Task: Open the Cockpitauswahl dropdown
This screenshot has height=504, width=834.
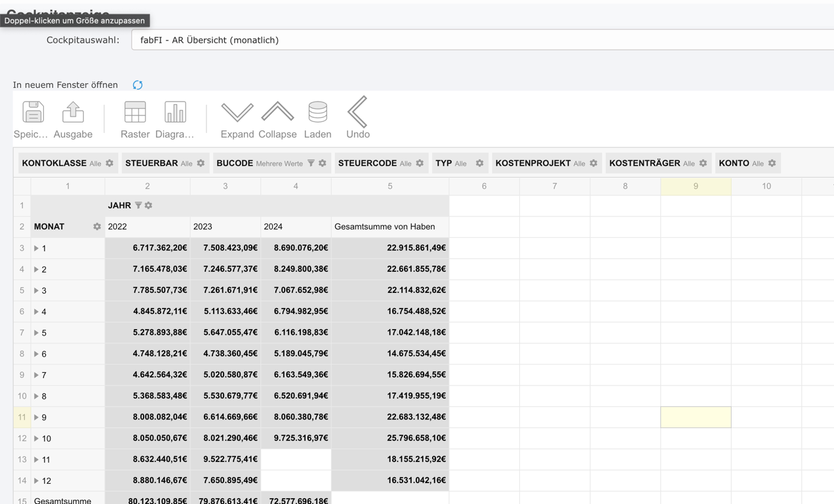Action: (482, 40)
